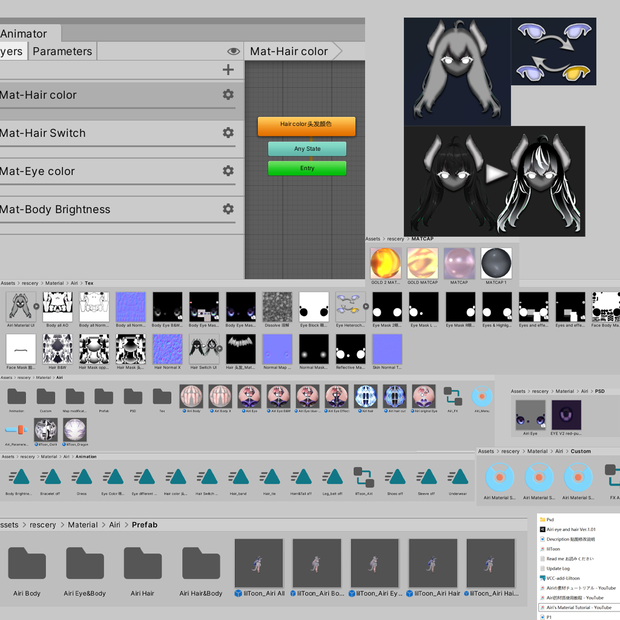Toggle the eye visibility icon in Animator

234,51
